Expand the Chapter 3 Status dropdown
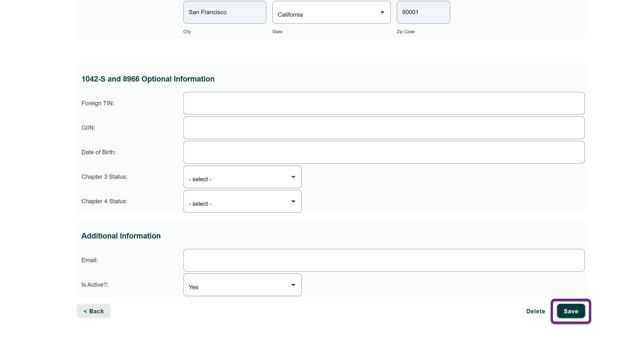This screenshot has height=345, width=644. [242, 177]
